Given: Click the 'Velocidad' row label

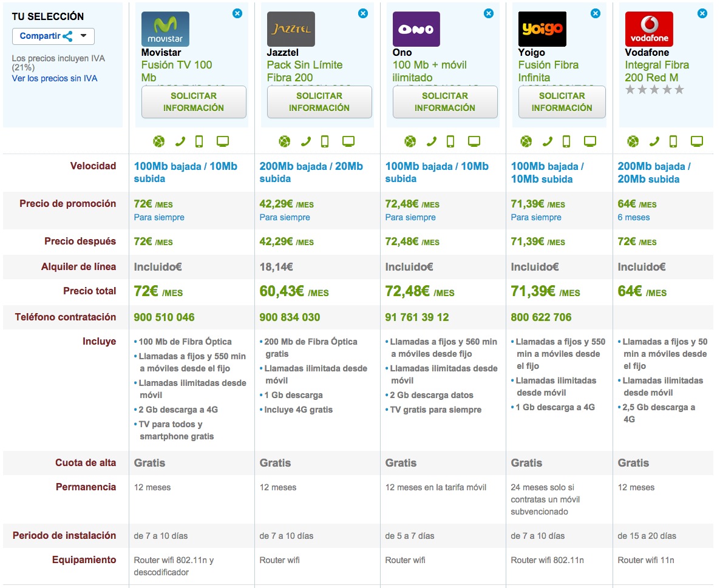Looking at the screenshot, I should coord(93,166).
